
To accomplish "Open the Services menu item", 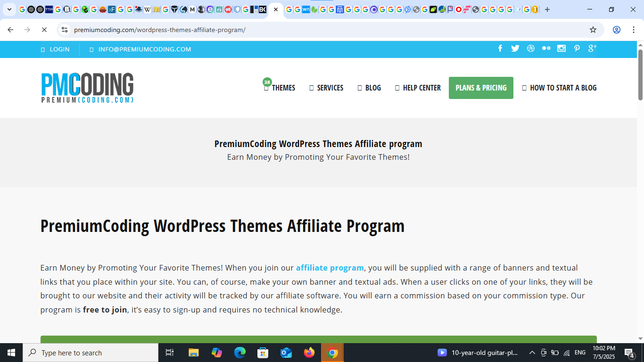I will [x=326, y=88].
